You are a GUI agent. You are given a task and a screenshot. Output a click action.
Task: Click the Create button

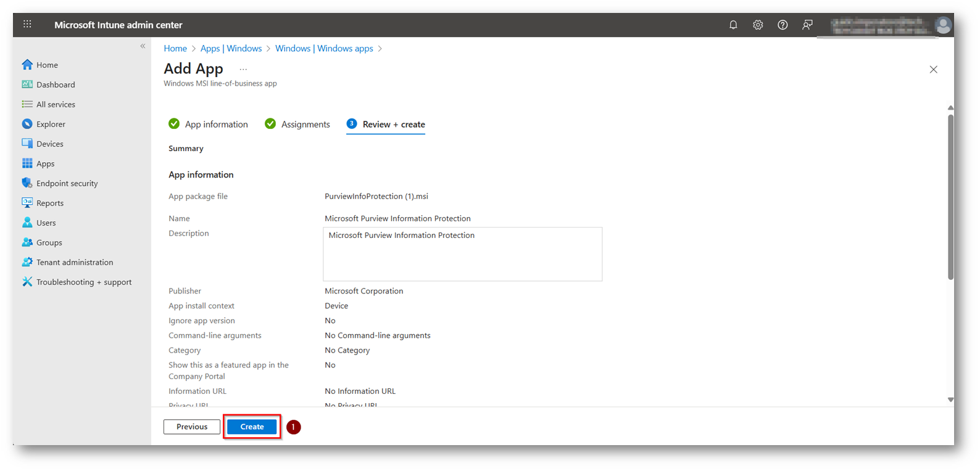252,427
